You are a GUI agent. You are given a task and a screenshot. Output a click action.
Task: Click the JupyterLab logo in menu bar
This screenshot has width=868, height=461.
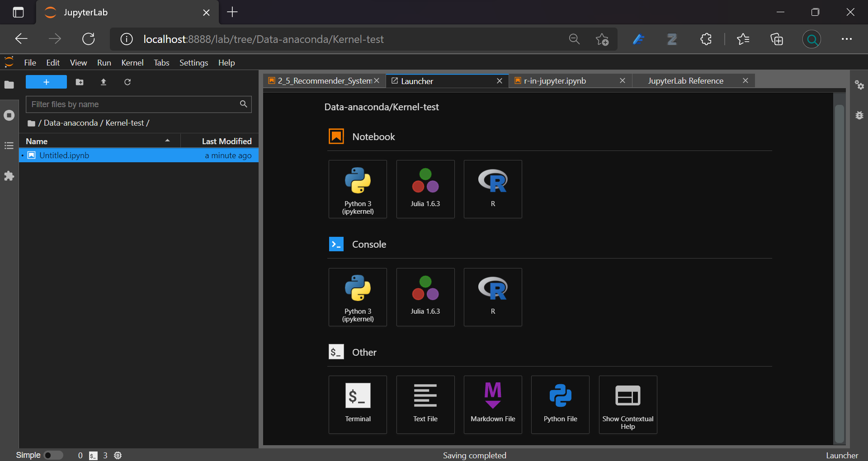9,62
